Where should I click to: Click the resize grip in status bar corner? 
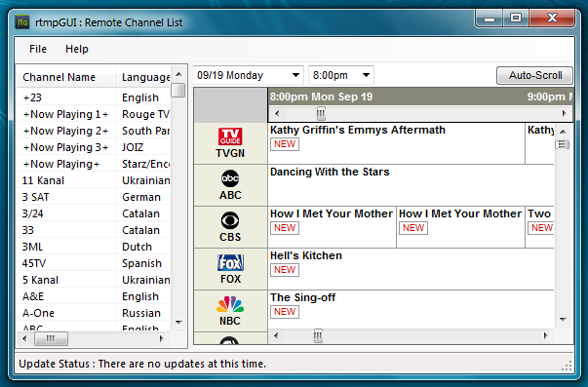click(x=567, y=366)
